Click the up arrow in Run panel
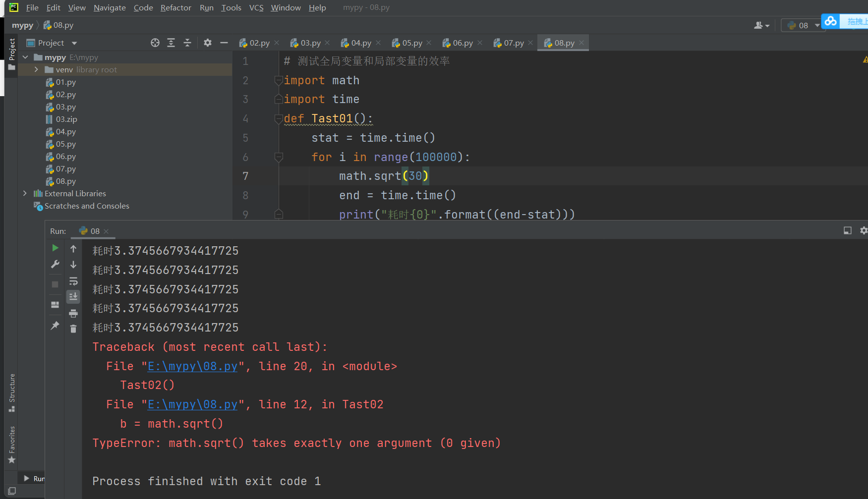Screen dimensions: 868x499 tap(73, 249)
